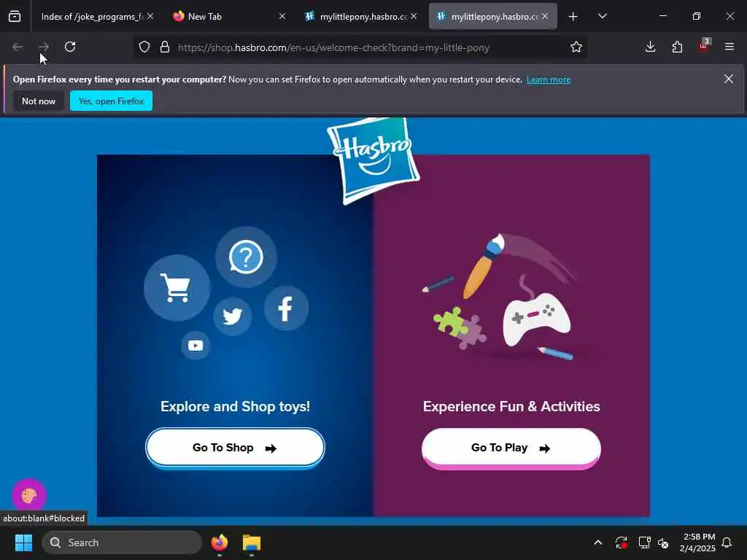This screenshot has width=747, height=560.
Task: Open Firefox View tab list icon
Action: pyautogui.click(x=15, y=17)
